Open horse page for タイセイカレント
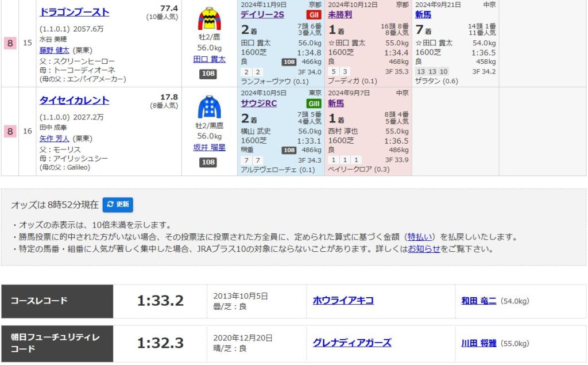Image resolution: width=588 pixels, height=365 pixels. click(x=74, y=100)
